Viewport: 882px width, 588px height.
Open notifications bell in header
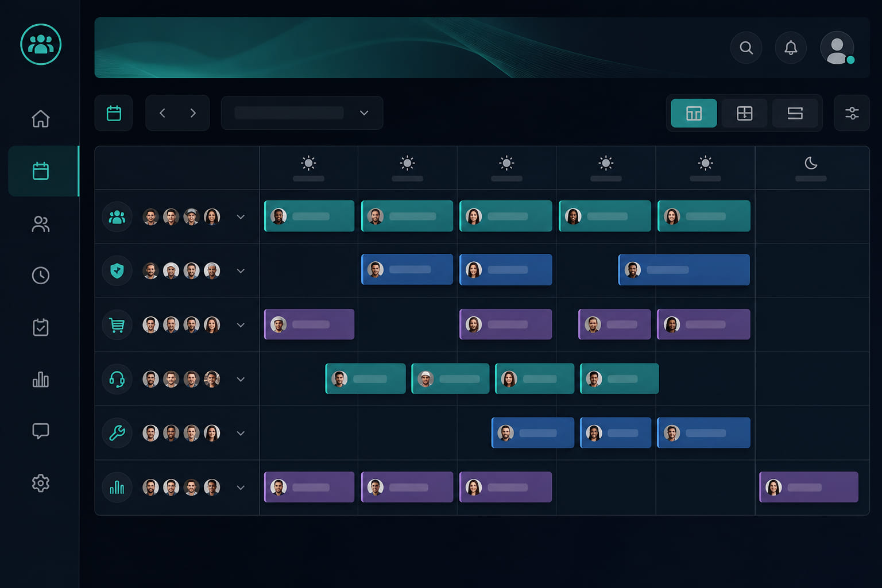click(791, 48)
